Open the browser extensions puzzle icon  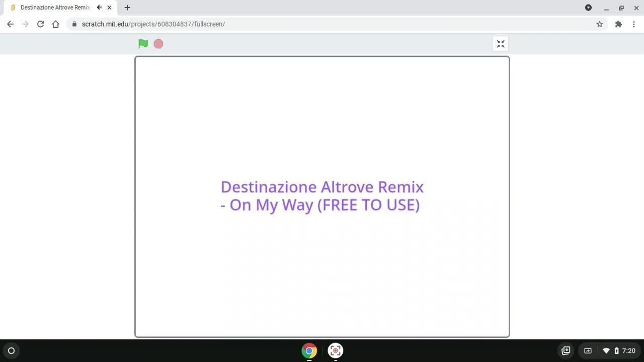tap(618, 24)
